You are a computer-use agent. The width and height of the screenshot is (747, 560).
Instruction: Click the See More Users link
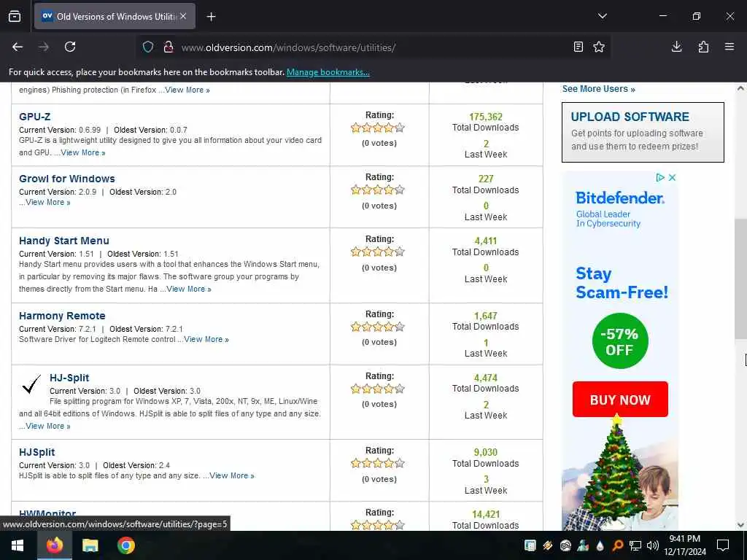pyautogui.click(x=598, y=89)
